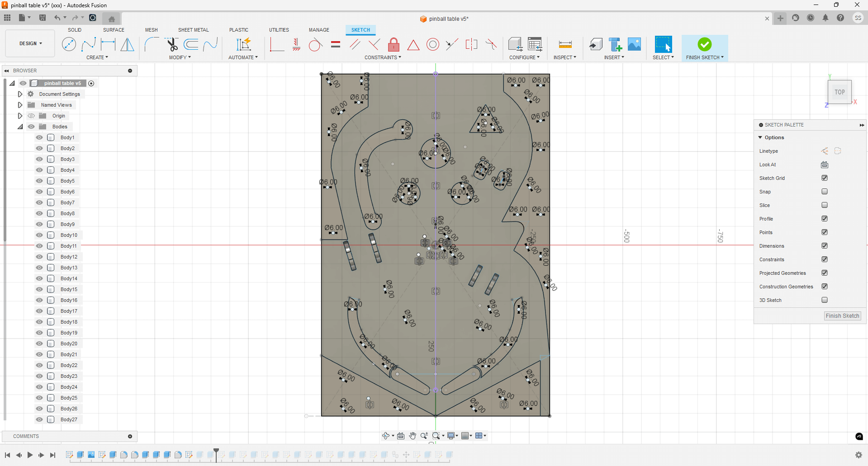868x466 pixels.
Task: Apply the Tangent constraint
Action: (316, 44)
